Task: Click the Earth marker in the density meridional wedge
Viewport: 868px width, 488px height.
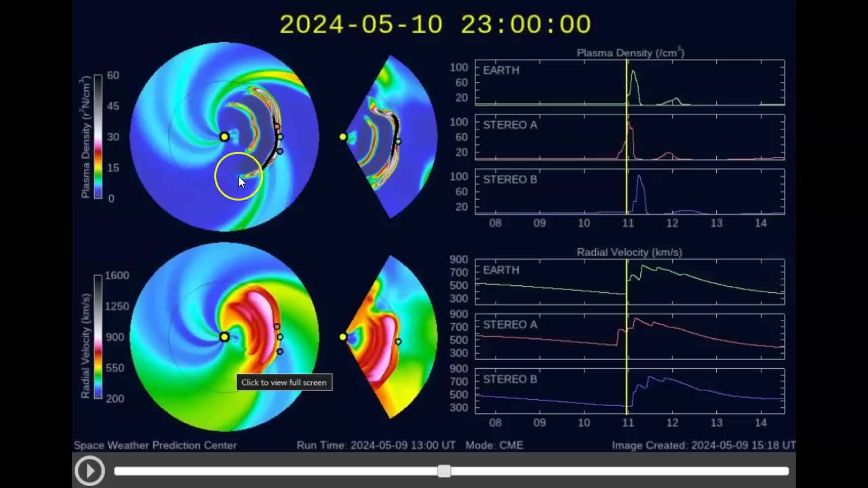Action: coord(398,141)
